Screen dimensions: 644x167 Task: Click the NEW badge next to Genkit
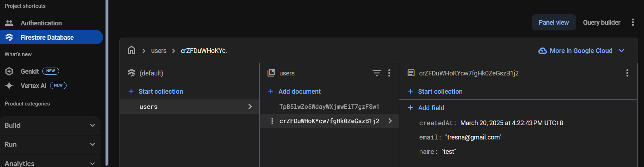[x=50, y=71]
